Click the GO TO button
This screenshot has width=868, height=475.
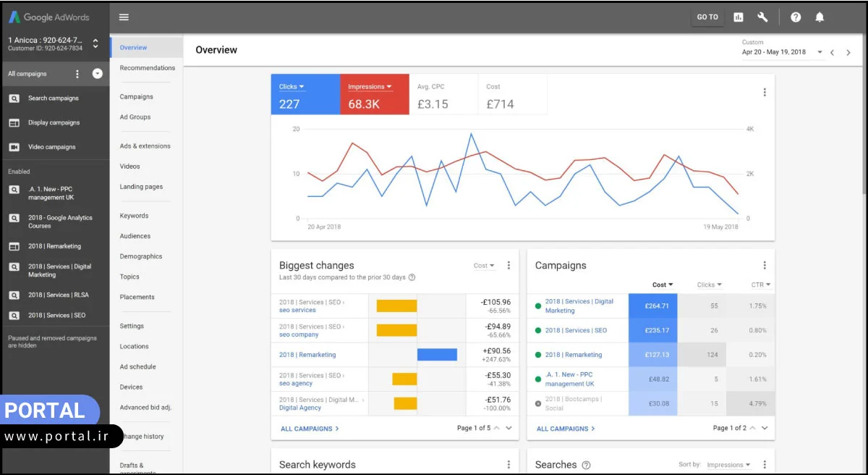click(x=707, y=17)
